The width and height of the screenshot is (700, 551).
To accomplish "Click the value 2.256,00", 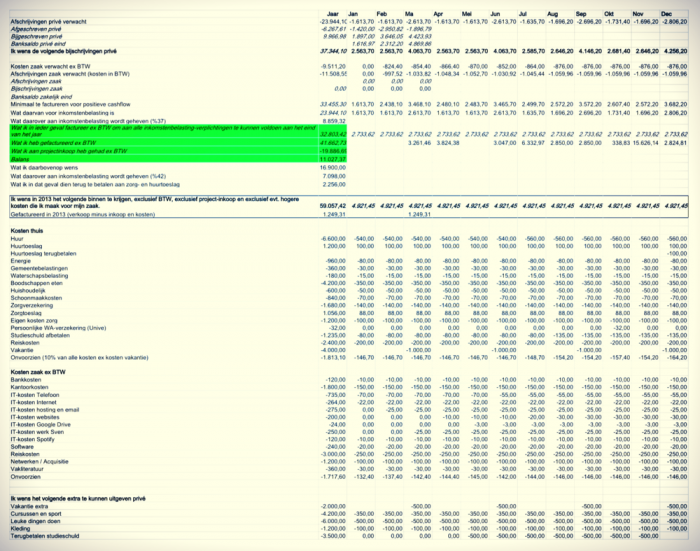I will coord(334,184).
